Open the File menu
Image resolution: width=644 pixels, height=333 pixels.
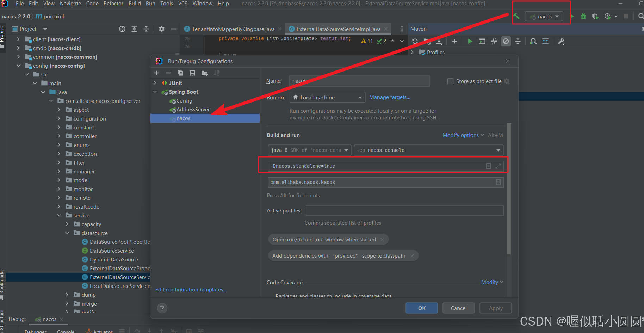click(20, 4)
